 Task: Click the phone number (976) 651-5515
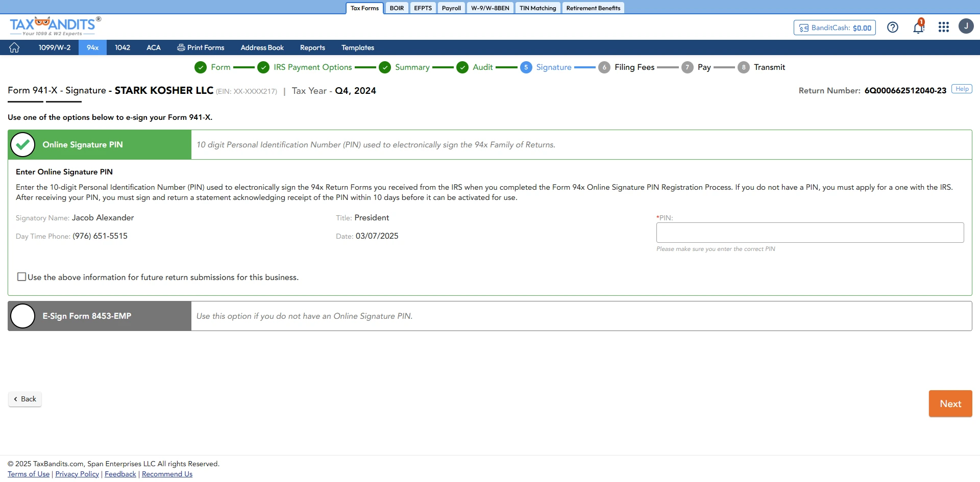tap(100, 236)
